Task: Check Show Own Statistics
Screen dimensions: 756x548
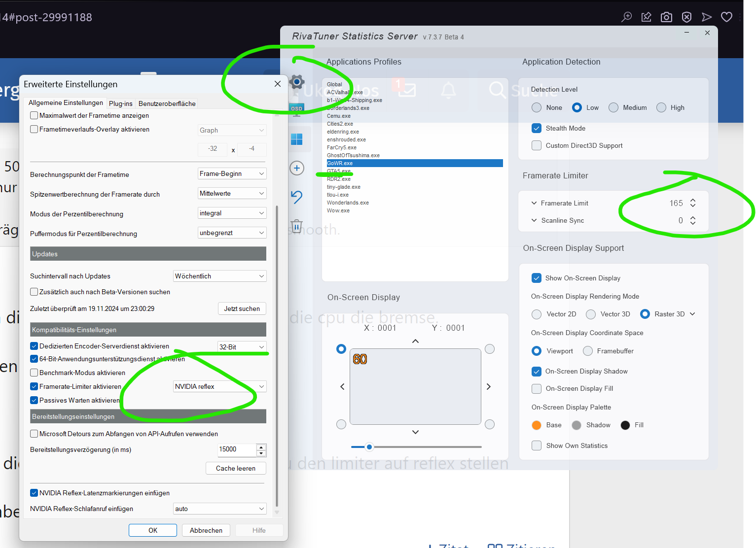Action: coord(537,445)
